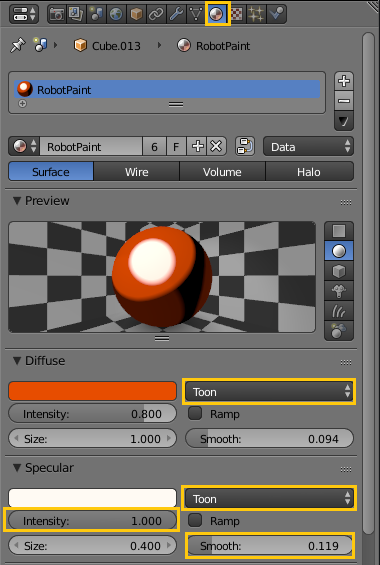Enable the Specular Ramp checkbox
Screen dimensions: 380x565
tap(195, 520)
